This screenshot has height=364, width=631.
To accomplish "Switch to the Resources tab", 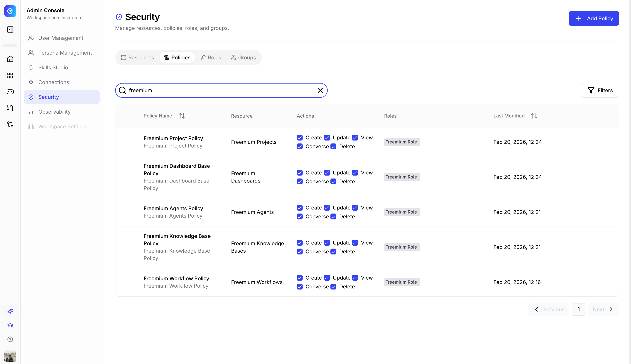I will point(138,58).
